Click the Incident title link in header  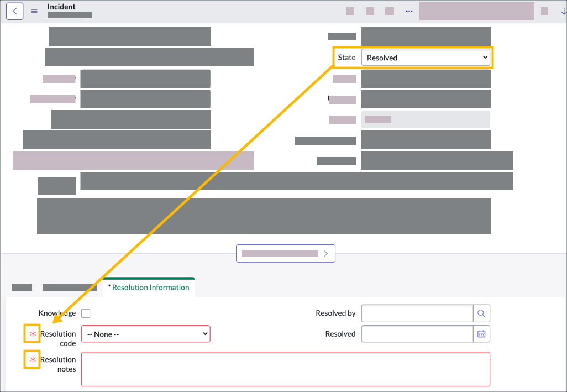(x=61, y=7)
